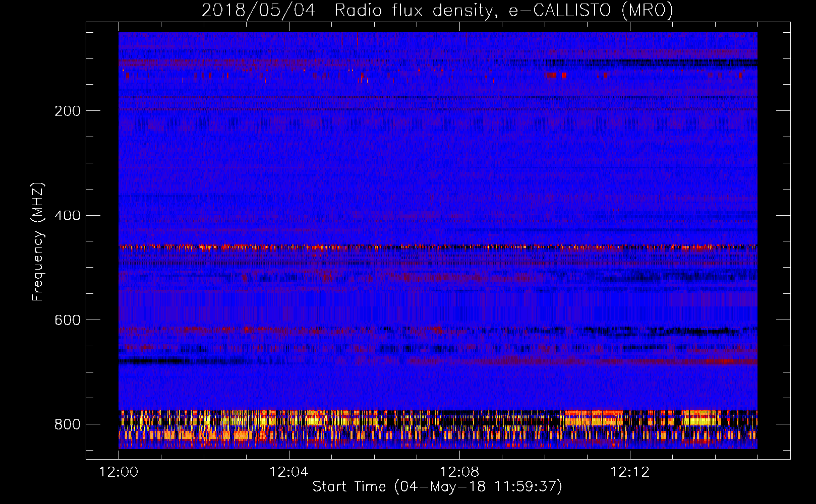Click the 12:08 time tick label
The height and width of the screenshot is (504, 816).
pos(459,472)
